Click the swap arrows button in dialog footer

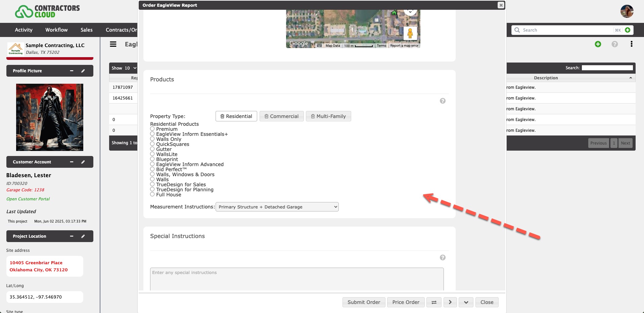(434, 302)
